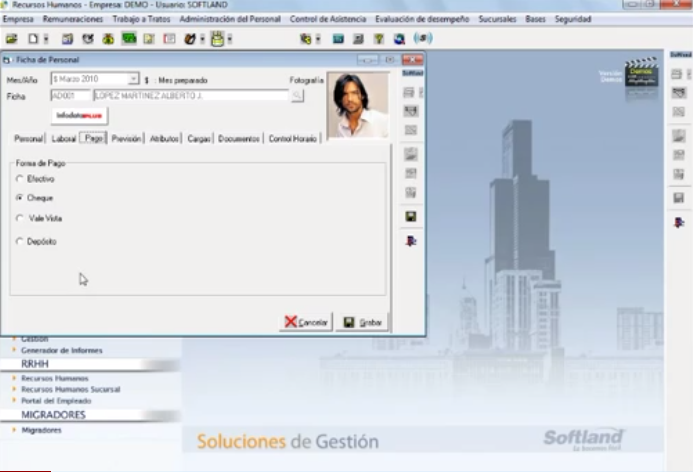Click the red exit icon on the main window's right edge
Image resolution: width=693 pixels, height=472 pixels.
(679, 222)
